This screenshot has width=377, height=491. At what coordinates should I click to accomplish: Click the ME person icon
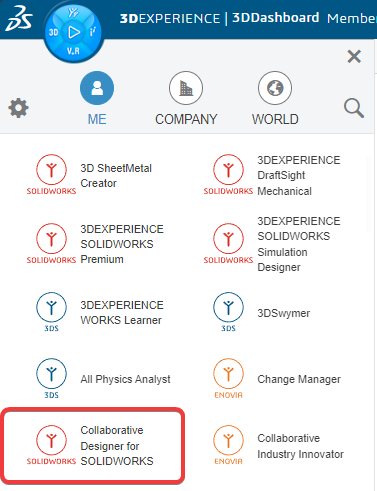[x=97, y=88]
